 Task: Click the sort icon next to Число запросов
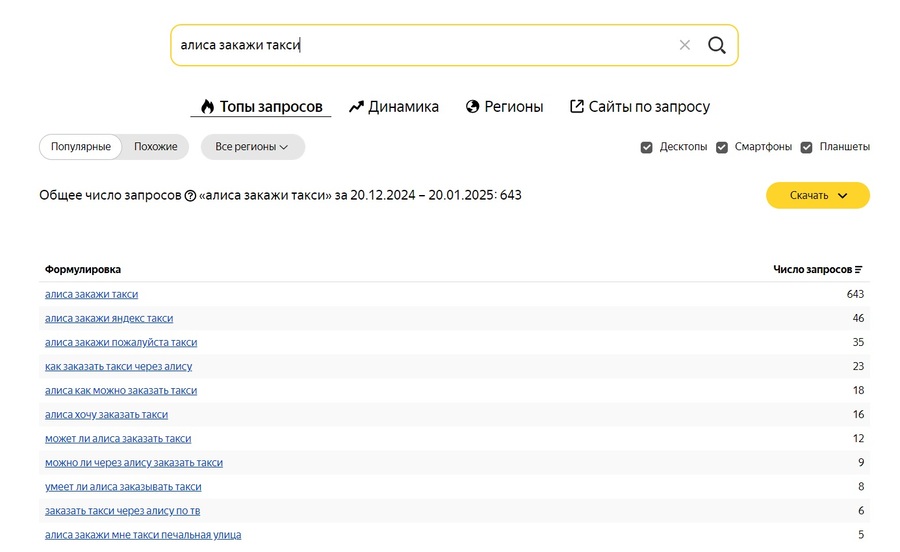[859, 270]
